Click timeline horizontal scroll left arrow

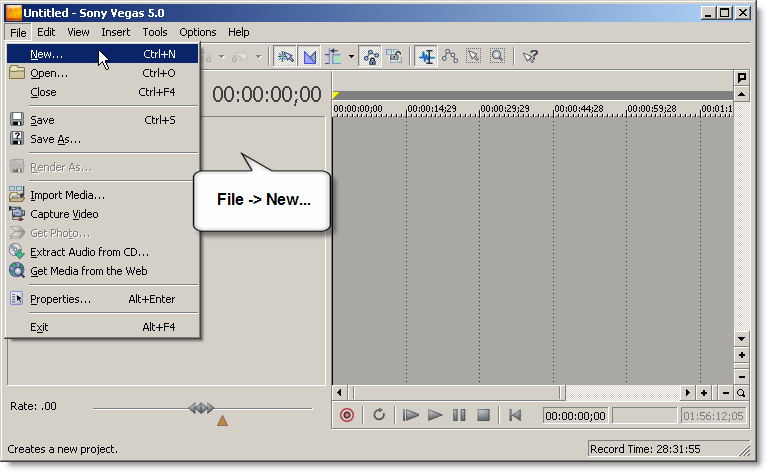[339, 392]
